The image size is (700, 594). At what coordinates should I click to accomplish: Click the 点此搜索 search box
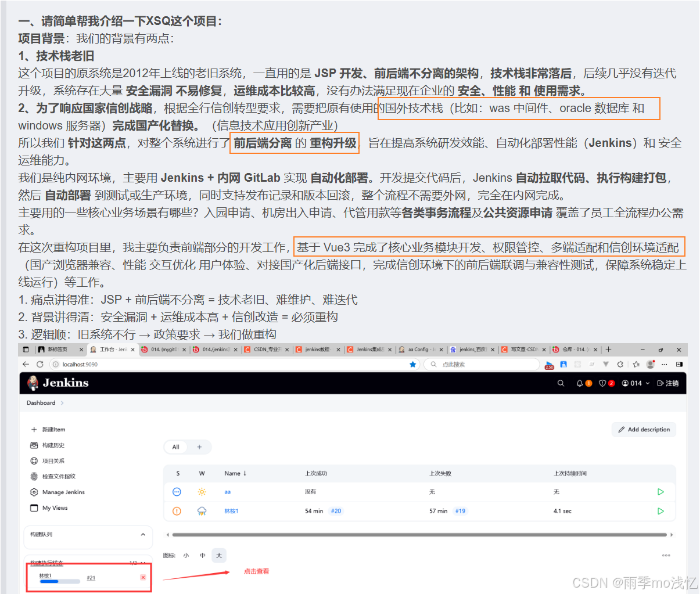pos(482,364)
